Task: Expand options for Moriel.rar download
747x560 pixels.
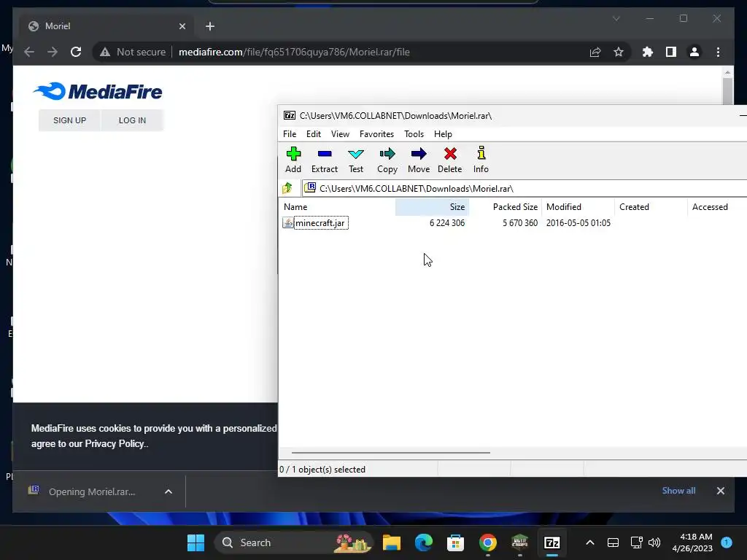Action: pos(169,491)
